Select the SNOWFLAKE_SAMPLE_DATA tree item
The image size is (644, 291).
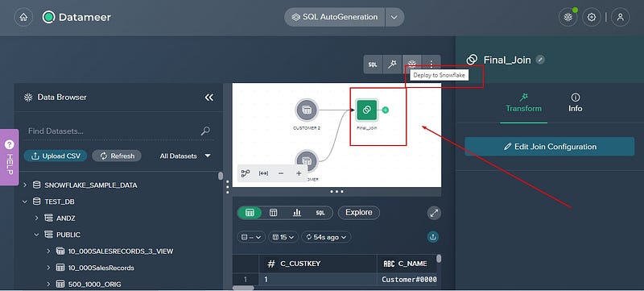click(x=91, y=185)
